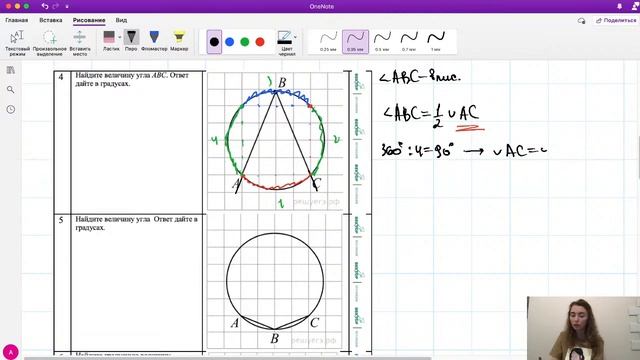The height and width of the screenshot is (360, 640).
Task: Open the quick access toolbar dropdown
Action: point(67,7)
